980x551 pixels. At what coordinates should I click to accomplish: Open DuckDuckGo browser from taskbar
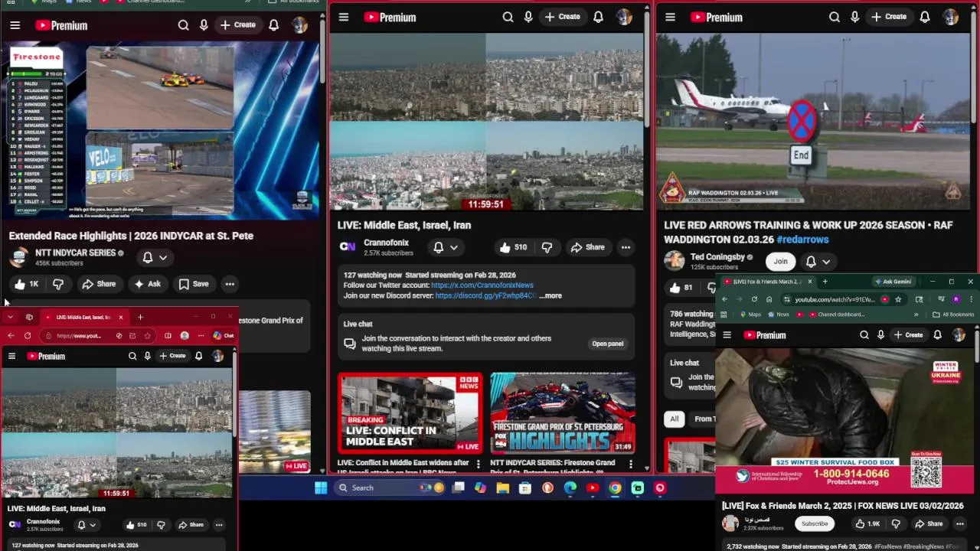click(x=547, y=487)
